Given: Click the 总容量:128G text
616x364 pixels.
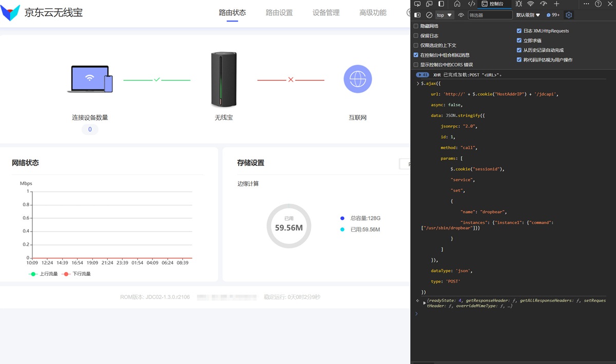Looking at the screenshot, I should point(365,218).
